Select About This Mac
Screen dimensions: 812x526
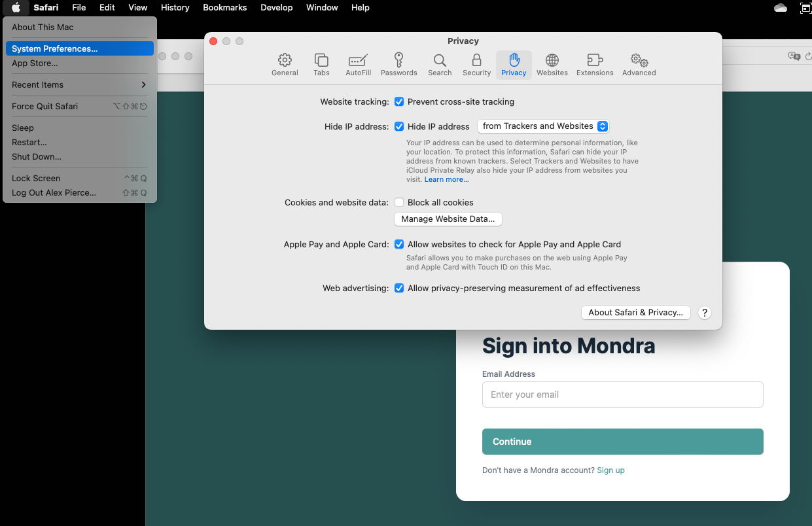(80, 27)
